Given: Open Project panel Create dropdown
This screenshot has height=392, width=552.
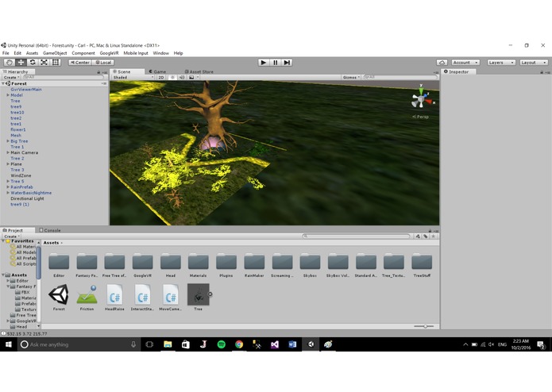Looking at the screenshot, I should 12,236.
